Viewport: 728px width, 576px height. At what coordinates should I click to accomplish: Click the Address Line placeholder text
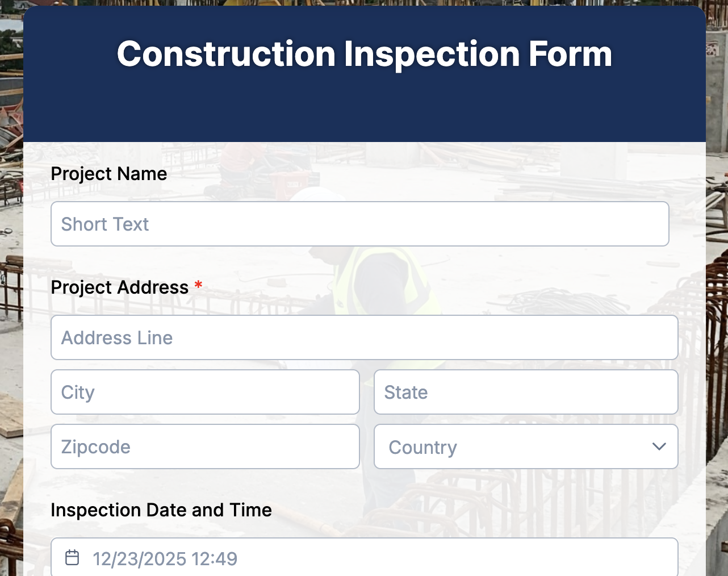116,337
